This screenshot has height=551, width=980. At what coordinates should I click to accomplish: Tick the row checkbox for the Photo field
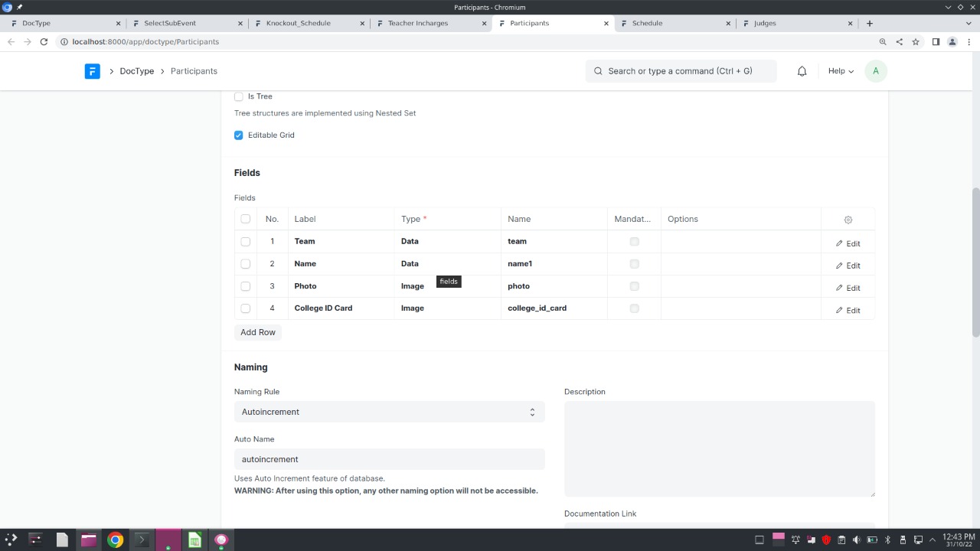[245, 286]
